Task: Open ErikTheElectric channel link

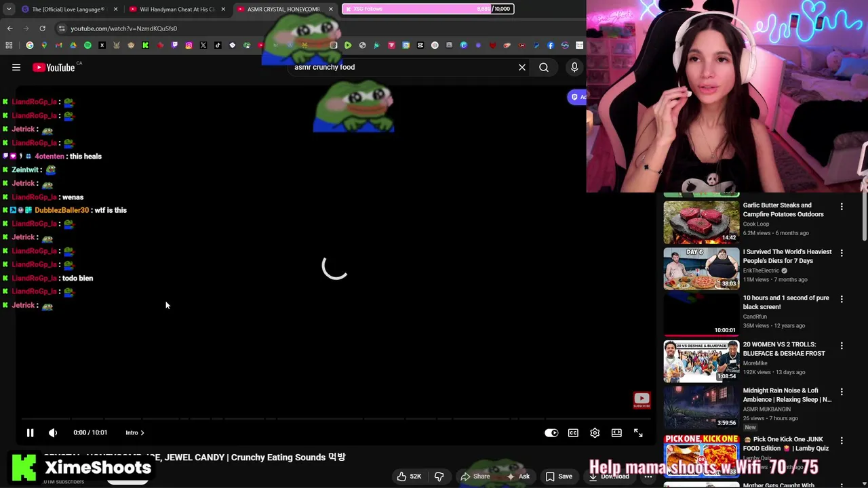Action: (761, 270)
